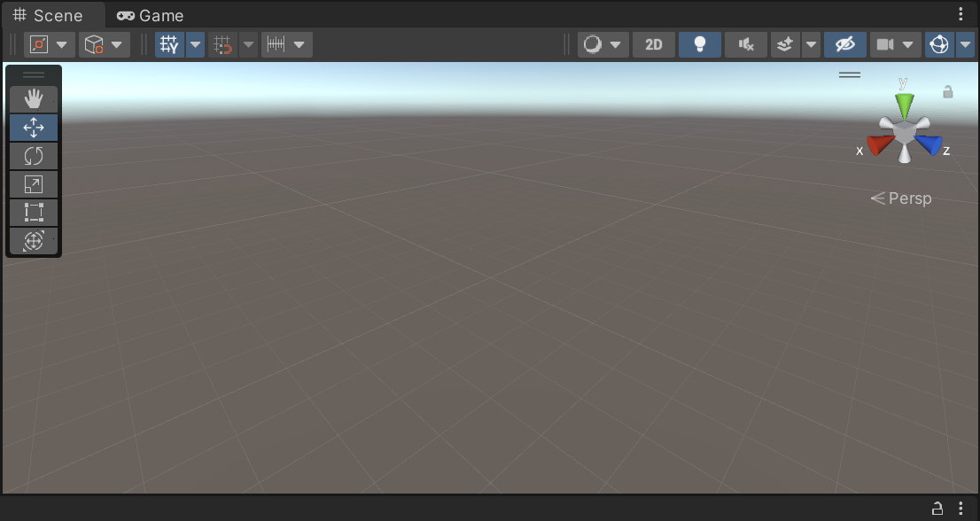
Task: Click the center cube of orientation gizmo
Action: pos(905,132)
